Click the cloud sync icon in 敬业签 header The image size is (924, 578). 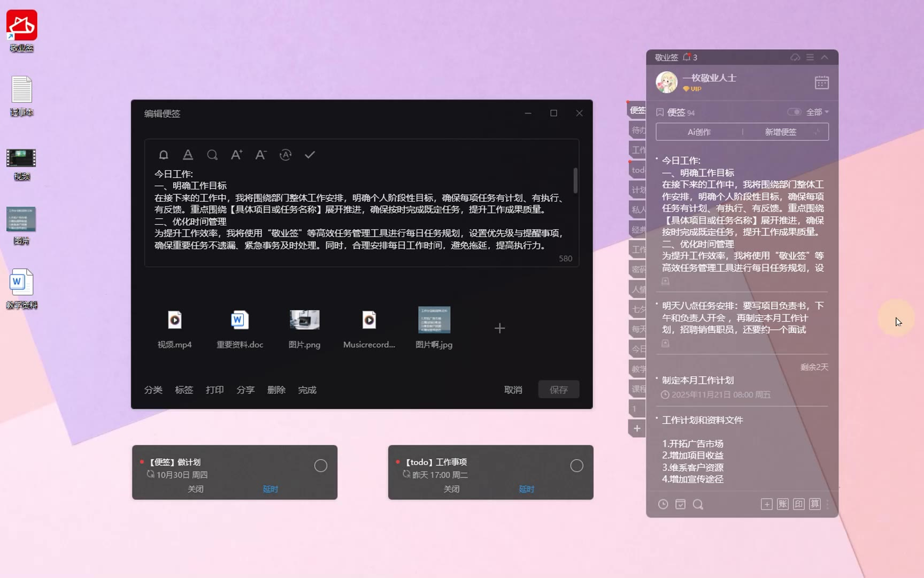pos(795,57)
